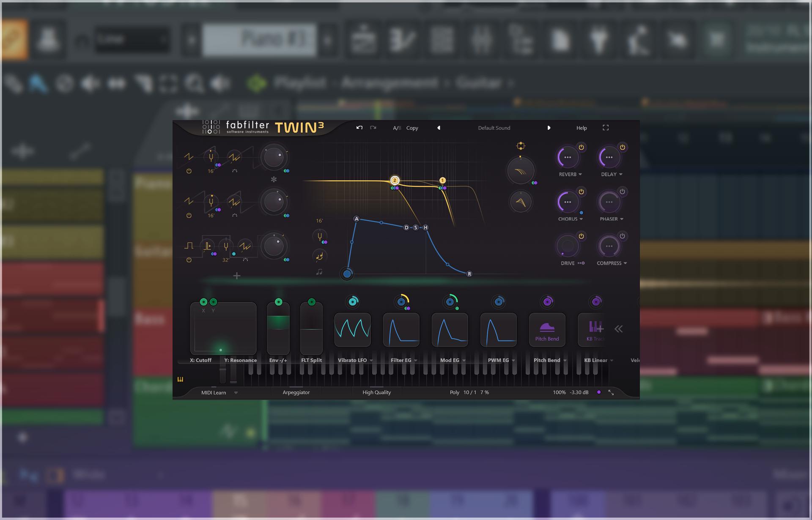812x520 pixels.
Task: Toggle the Delay effect power button
Action: coord(622,147)
